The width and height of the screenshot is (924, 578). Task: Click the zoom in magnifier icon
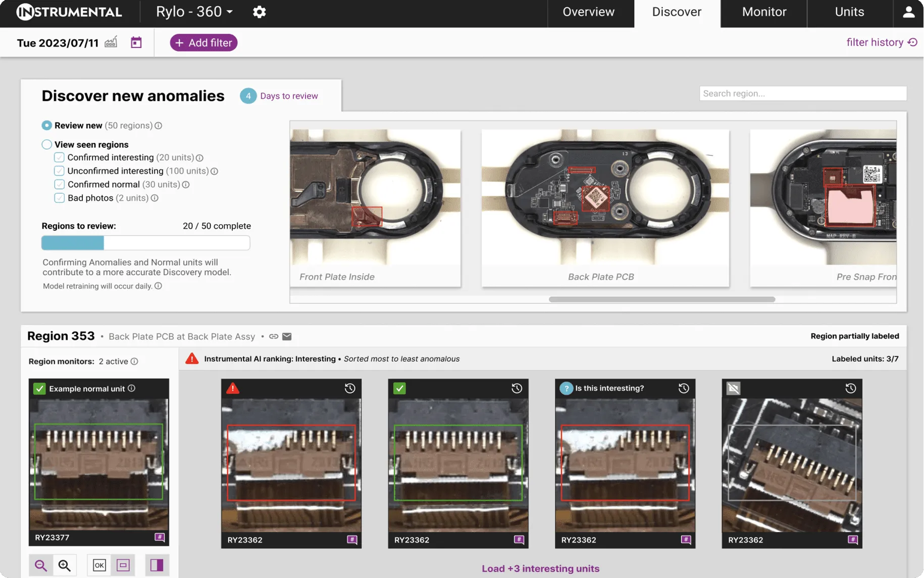65,565
